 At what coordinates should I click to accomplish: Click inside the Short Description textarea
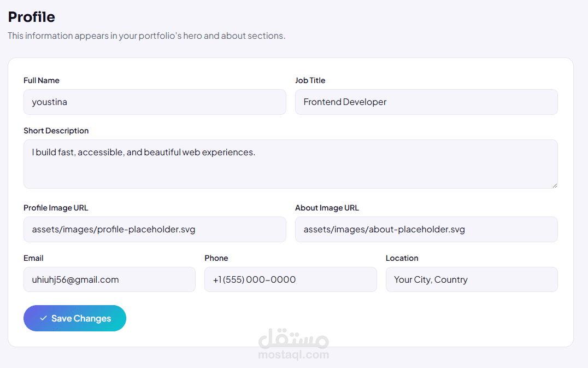click(291, 164)
